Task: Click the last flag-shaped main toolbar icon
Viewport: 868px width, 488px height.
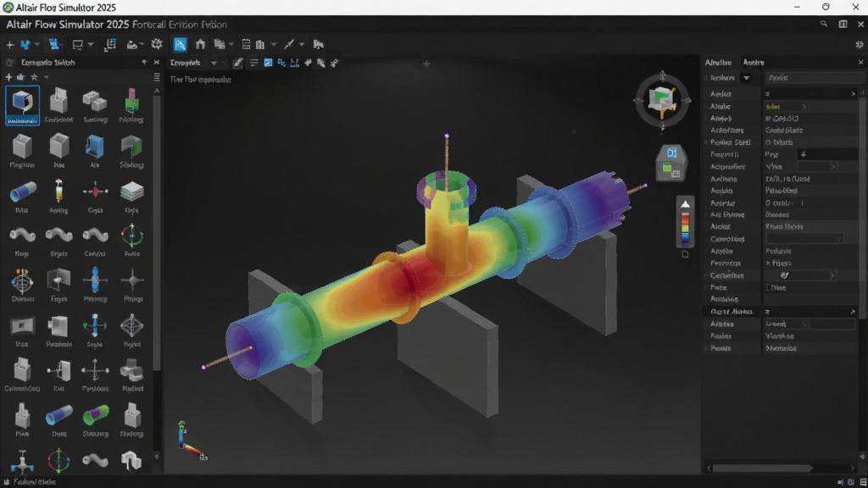Action: click(319, 44)
